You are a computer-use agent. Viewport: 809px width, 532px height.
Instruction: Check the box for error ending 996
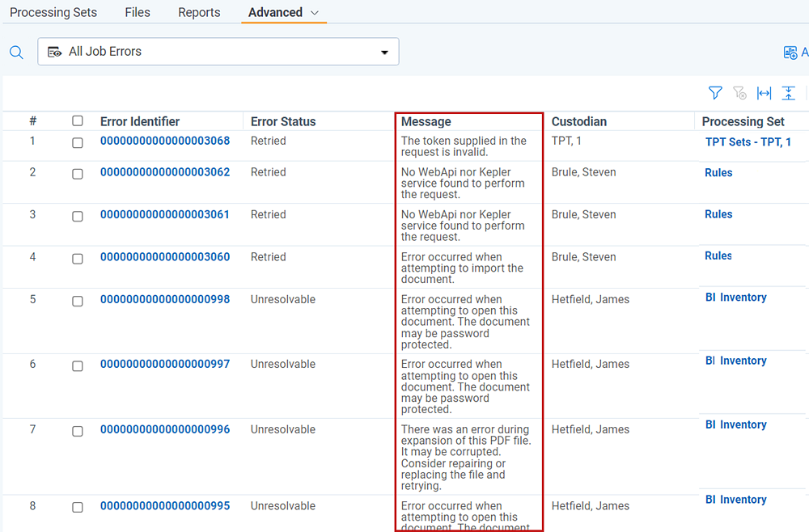pyautogui.click(x=78, y=431)
